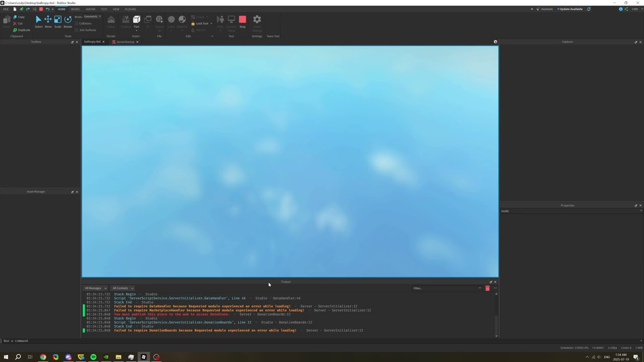This screenshot has width=644, height=362.
Task: Undock the Properties panel
Action: click(635, 206)
